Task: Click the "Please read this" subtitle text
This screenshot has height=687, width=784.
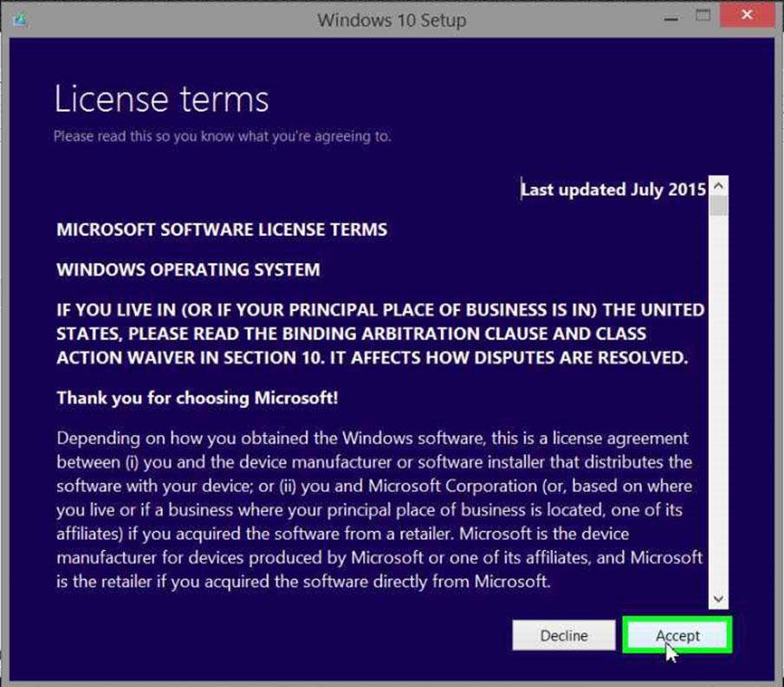Action: point(222,136)
